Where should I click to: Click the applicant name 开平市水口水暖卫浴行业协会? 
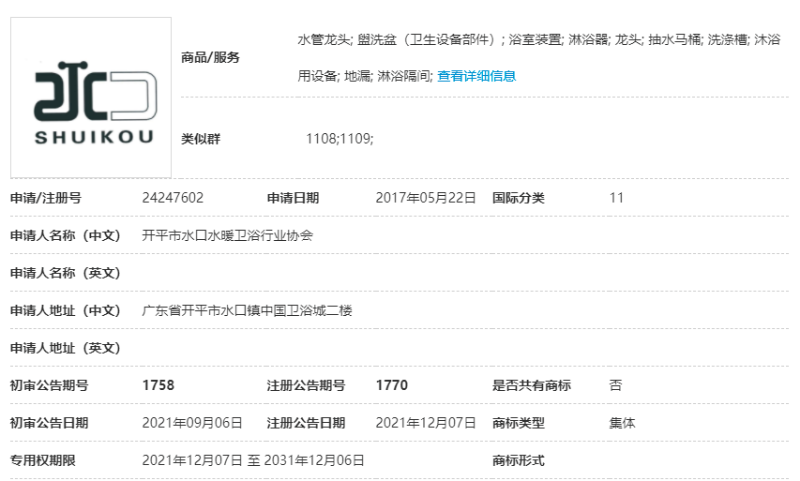pyautogui.click(x=228, y=236)
